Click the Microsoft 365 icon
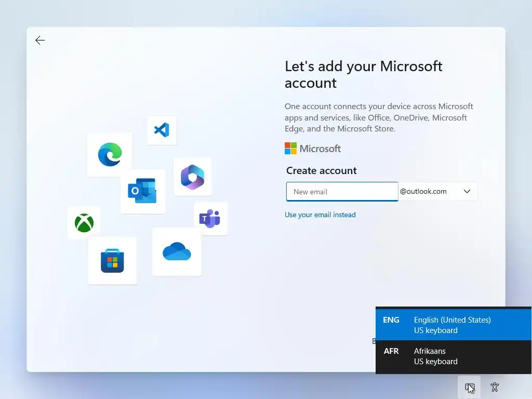 point(193,177)
